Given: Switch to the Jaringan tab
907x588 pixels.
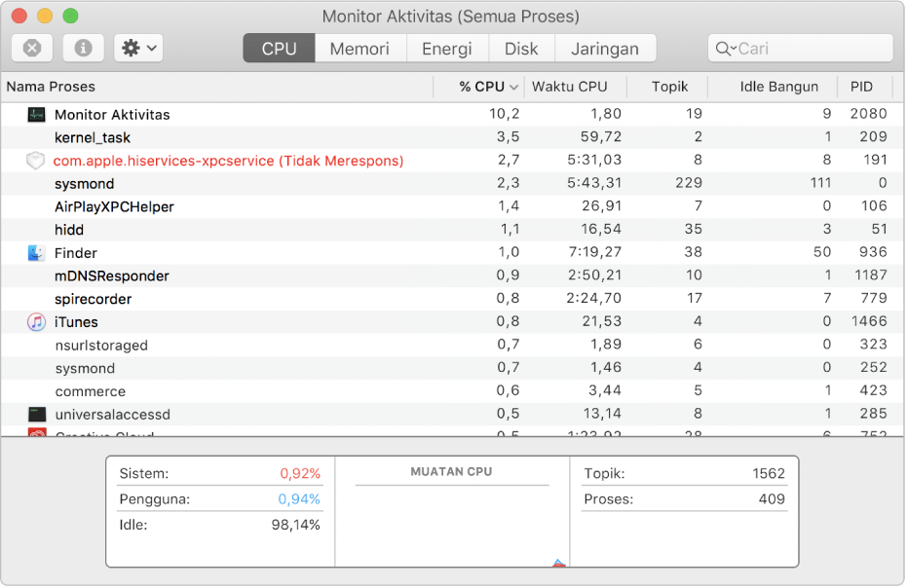Looking at the screenshot, I should coord(605,48).
